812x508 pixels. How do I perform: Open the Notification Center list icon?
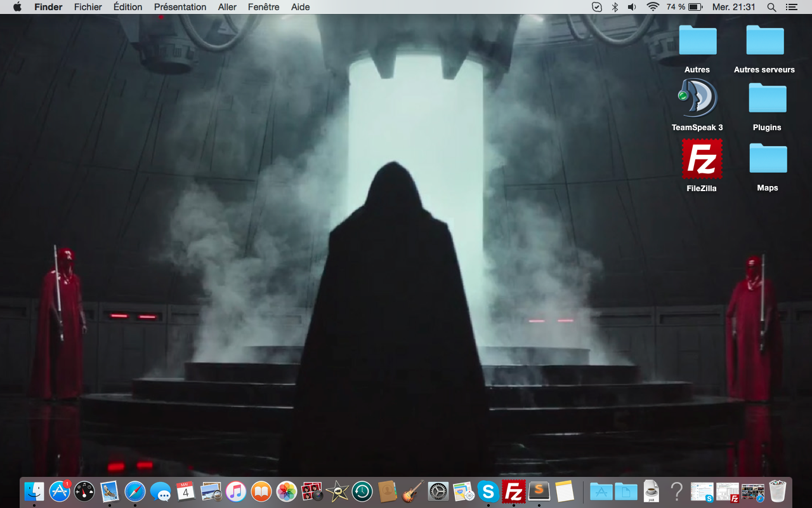pyautogui.click(x=790, y=7)
